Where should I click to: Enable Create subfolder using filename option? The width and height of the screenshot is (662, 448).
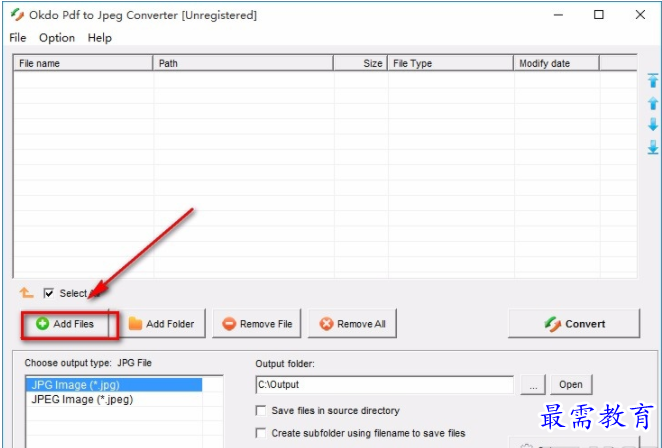pos(261,433)
